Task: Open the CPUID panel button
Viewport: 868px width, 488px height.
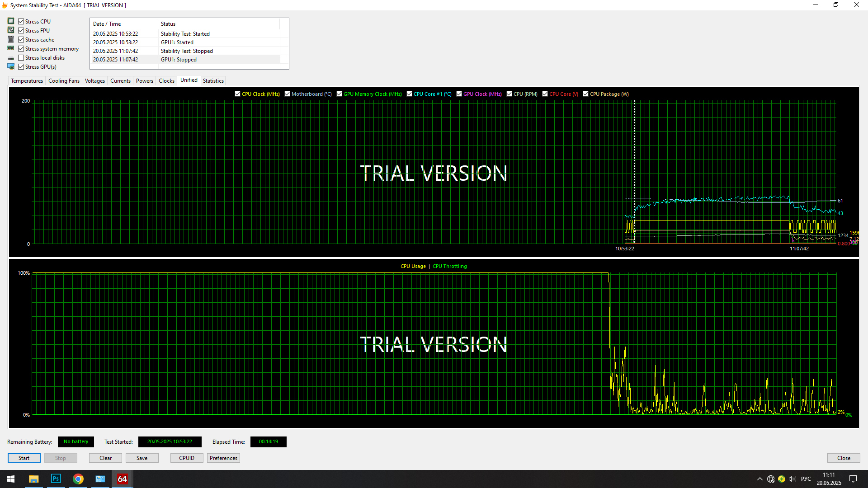Action: pyautogui.click(x=187, y=458)
